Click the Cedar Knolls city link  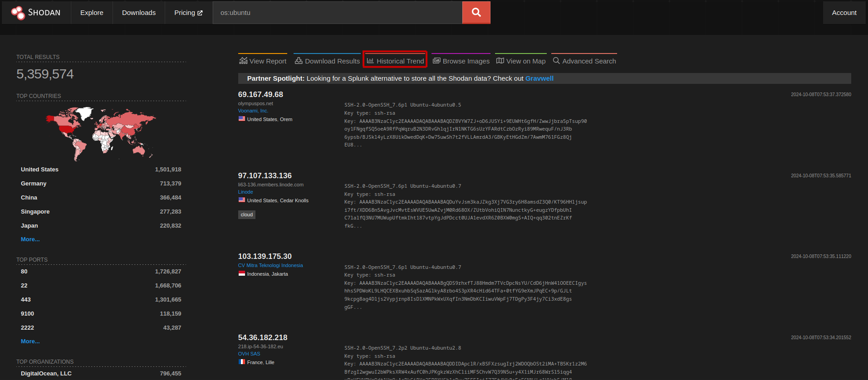[294, 200]
